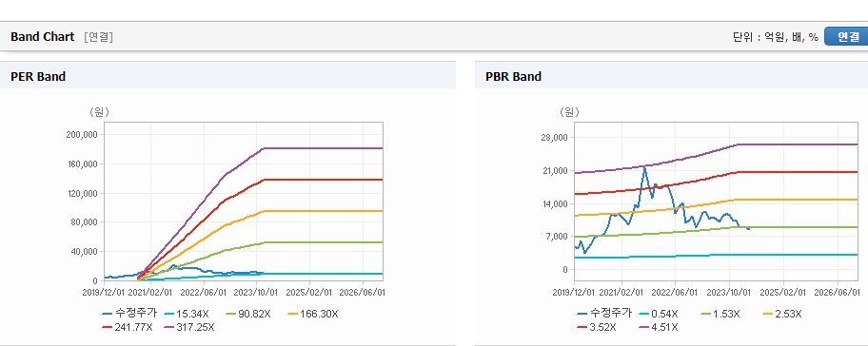Click the 80,000 y-axis label in PER chart
The image size is (868, 346).
click(x=84, y=222)
